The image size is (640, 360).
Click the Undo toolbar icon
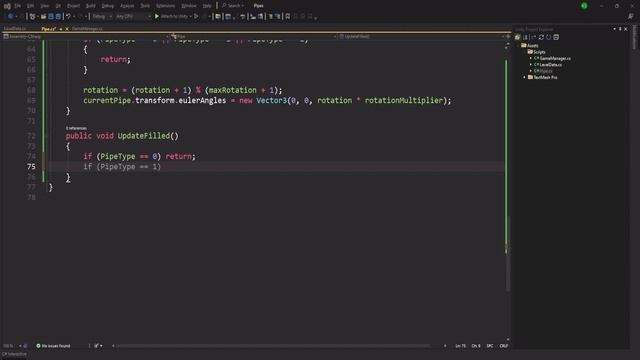coord(68,16)
